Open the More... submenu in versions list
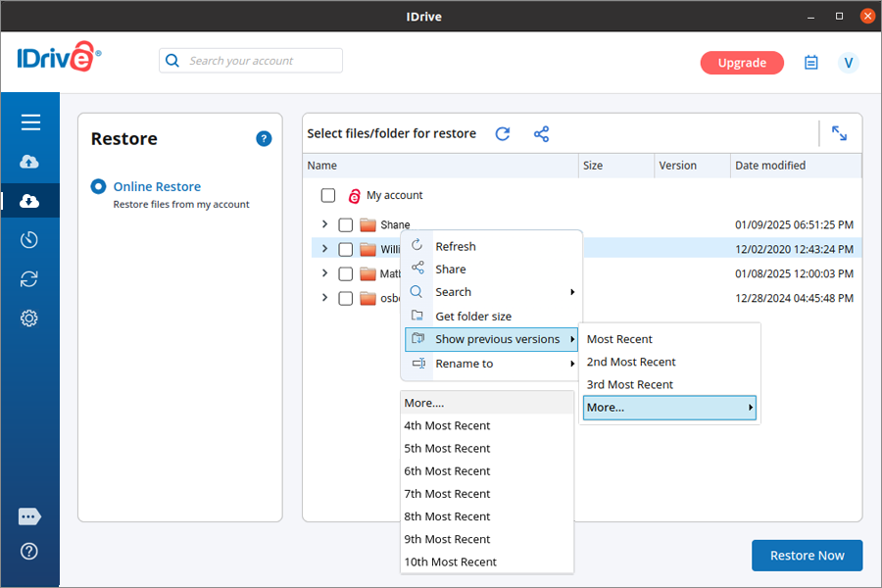Screen dimensions: 882x588 pos(669,408)
